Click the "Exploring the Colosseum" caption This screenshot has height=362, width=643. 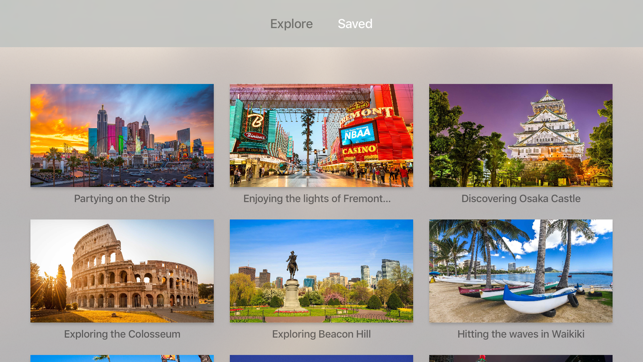click(122, 334)
